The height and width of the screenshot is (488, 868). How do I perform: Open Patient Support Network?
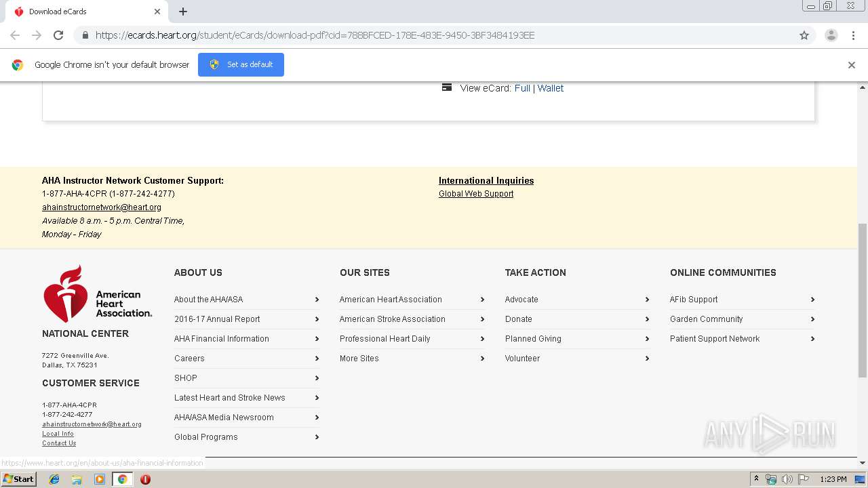tap(715, 339)
